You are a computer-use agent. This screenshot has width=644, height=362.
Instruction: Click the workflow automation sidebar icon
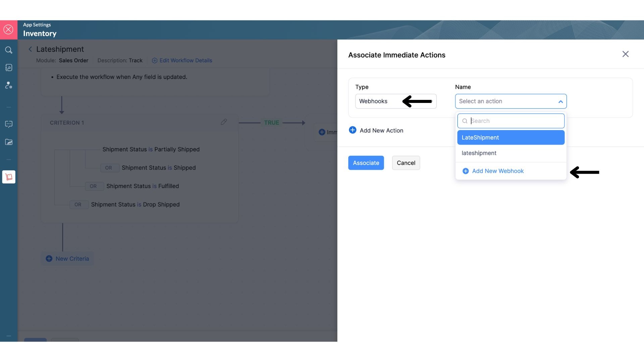coord(9,68)
